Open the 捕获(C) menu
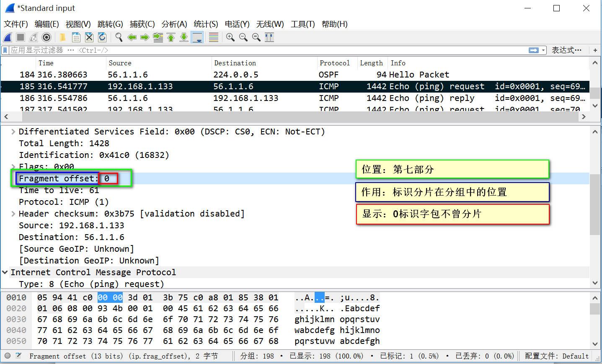The height and width of the screenshot is (364, 602). pos(142,24)
